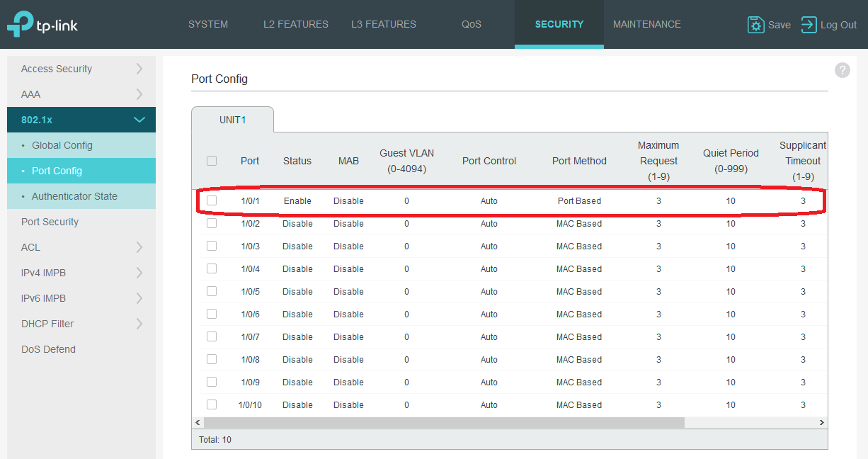
Task: Expand the AAA sidebar section
Action: coord(81,94)
